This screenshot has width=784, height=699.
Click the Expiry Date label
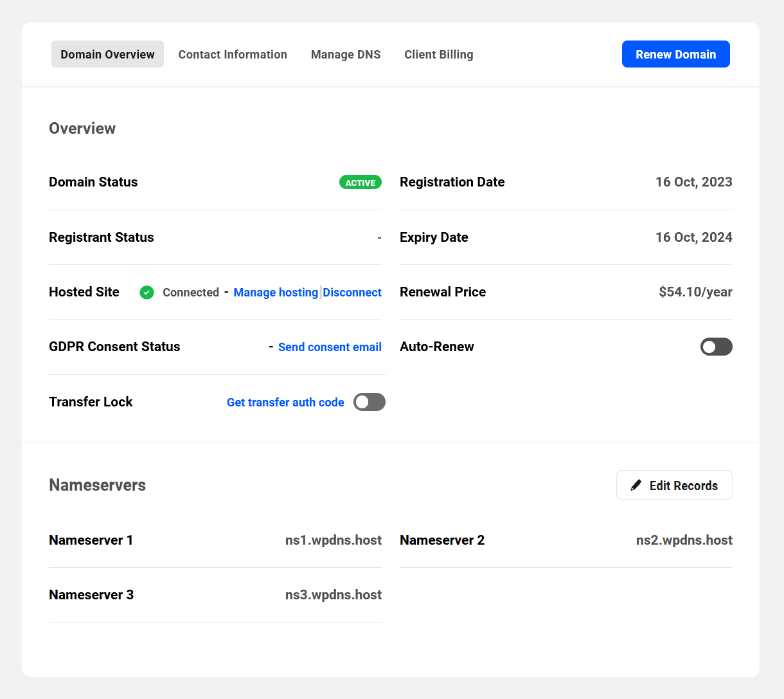click(x=434, y=237)
